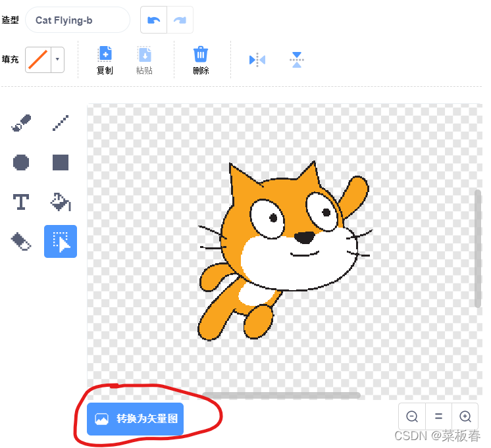Zoom out of the canvas
This screenshot has width=491, height=448.
coord(412,416)
